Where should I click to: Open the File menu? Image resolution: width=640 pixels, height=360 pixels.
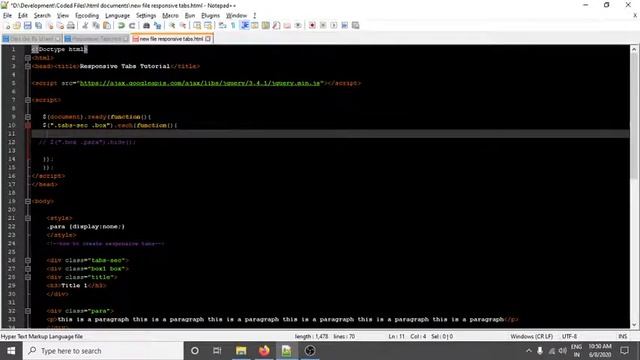point(7,16)
